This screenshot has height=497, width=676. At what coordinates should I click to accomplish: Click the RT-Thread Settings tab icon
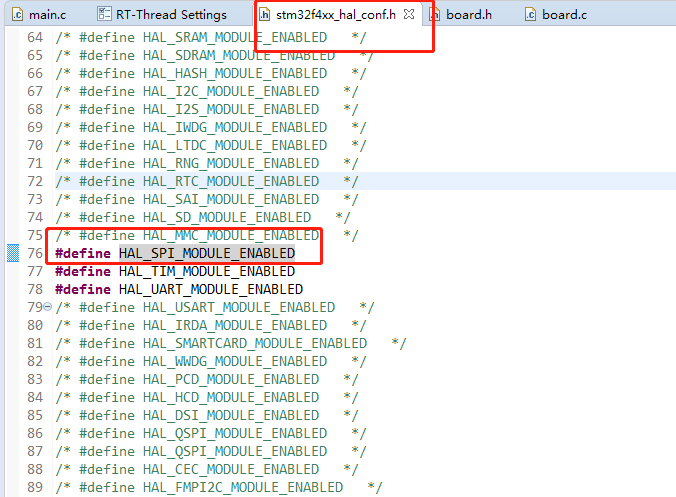pyautogui.click(x=104, y=14)
